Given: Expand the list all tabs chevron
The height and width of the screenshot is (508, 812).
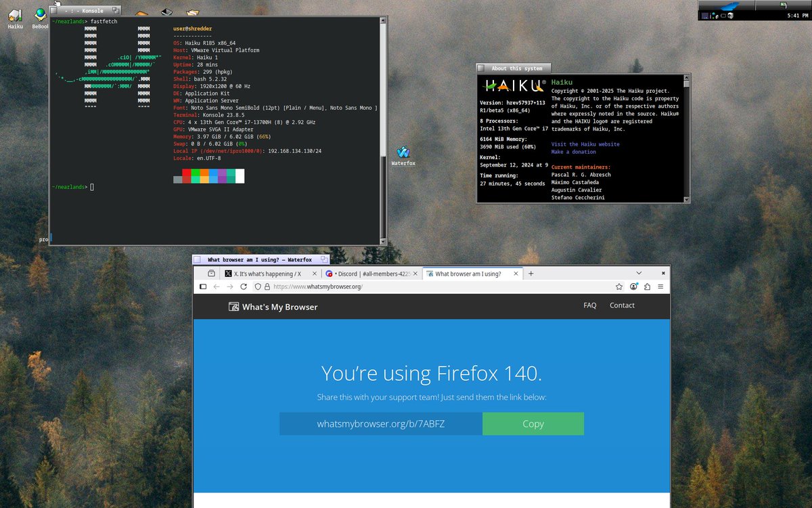Looking at the screenshot, I should pyautogui.click(x=638, y=273).
